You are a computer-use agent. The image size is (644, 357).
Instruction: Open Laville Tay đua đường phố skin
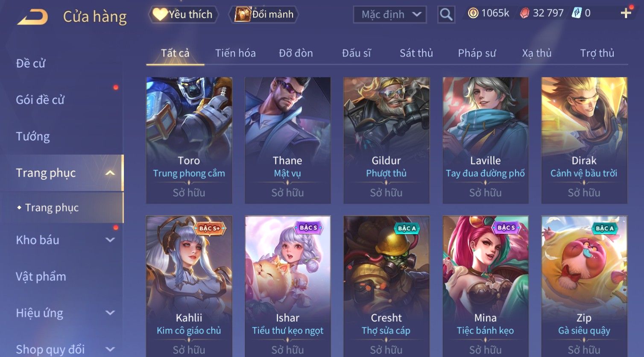click(486, 140)
